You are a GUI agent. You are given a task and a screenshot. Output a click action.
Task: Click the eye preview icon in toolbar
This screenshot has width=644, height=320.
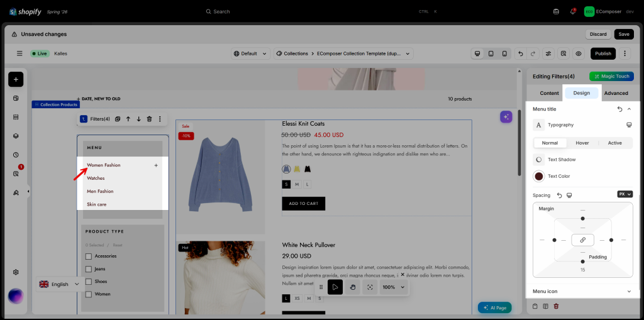pyautogui.click(x=579, y=53)
